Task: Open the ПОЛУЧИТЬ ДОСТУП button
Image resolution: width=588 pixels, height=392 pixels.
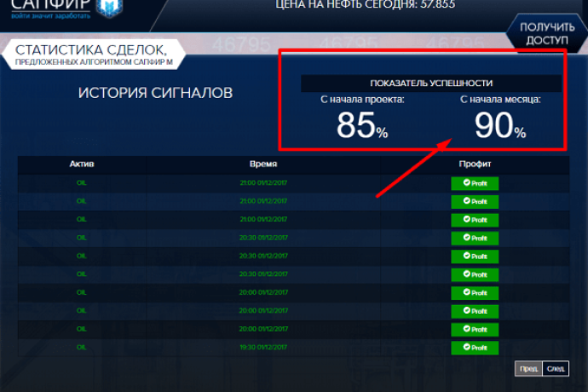Action: click(547, 34)
